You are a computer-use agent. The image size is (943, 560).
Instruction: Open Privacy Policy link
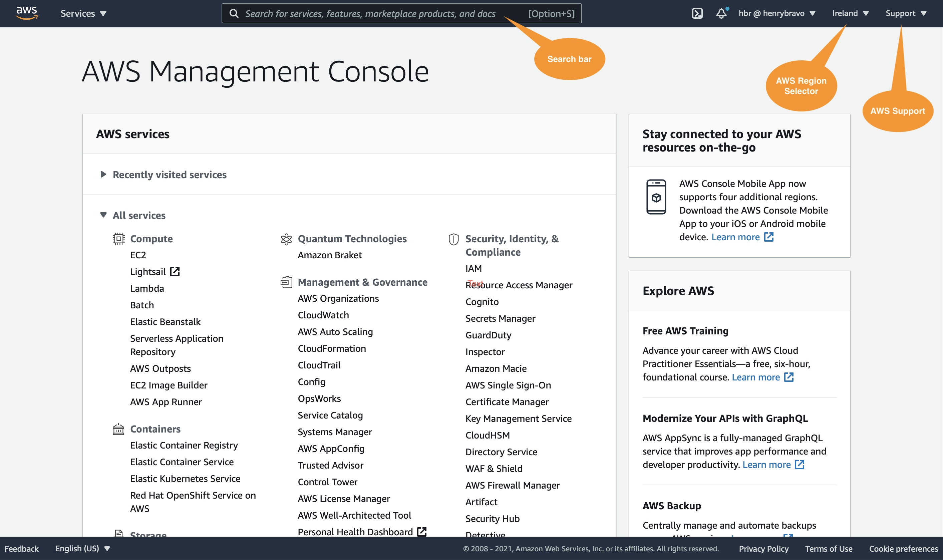(x=763, y=549)
